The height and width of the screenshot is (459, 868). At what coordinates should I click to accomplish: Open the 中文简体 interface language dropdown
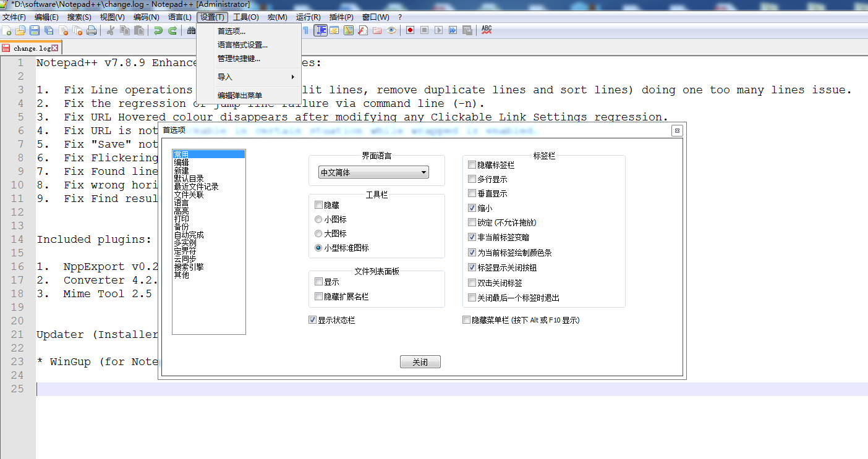click(373, 172)
